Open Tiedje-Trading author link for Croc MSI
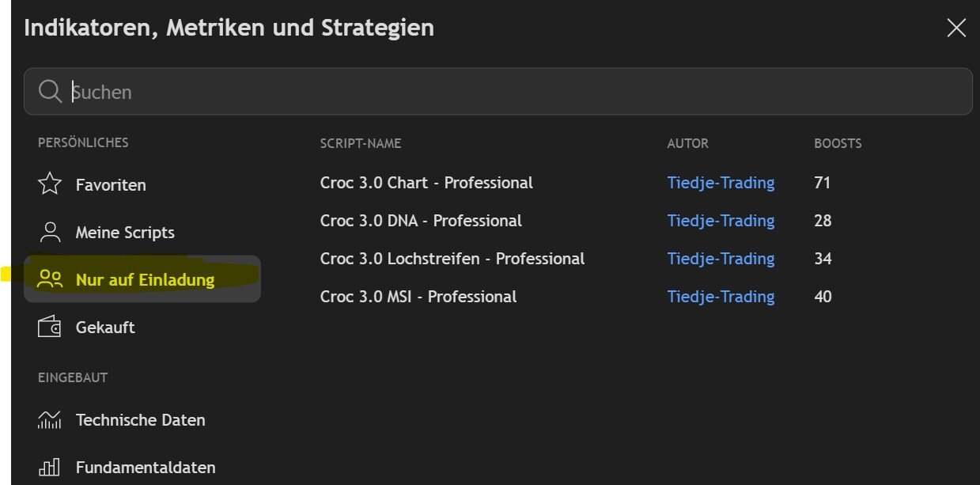 pos(721,297)
